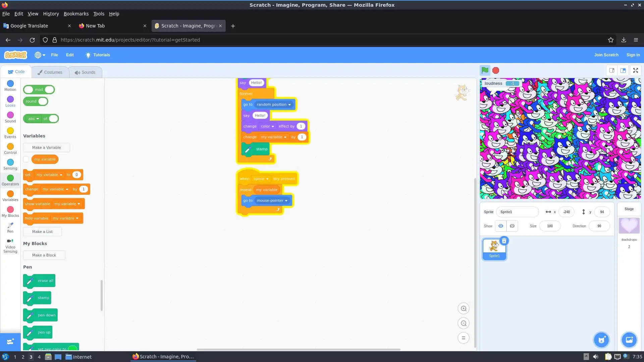Show the sprite with the eye icon
This screenshot has height=362, width=644.
[500, 226]
